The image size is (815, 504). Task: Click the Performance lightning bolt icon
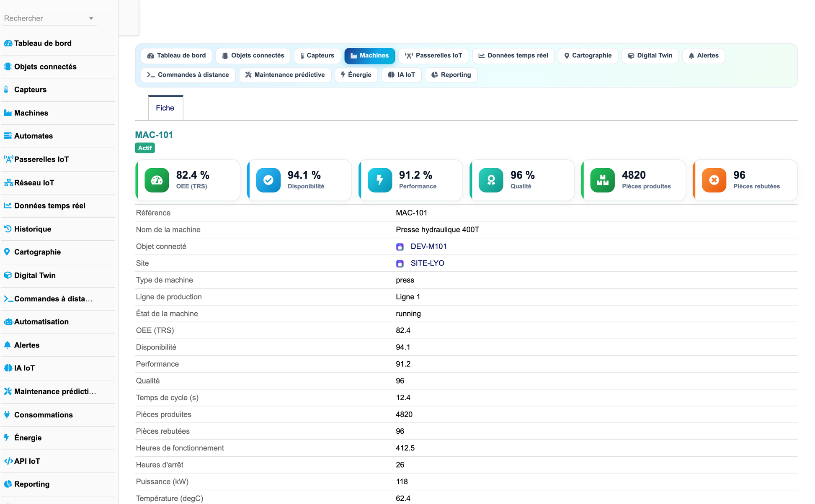(379, 180)
